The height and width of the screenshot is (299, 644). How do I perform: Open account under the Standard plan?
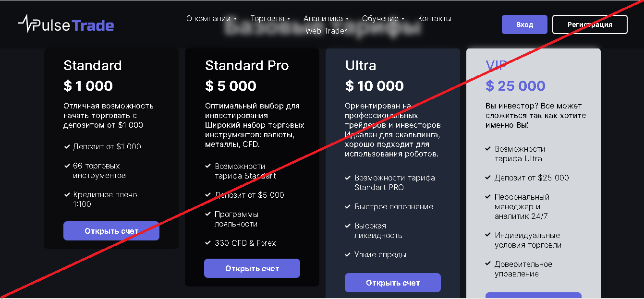tap(111, 231)
